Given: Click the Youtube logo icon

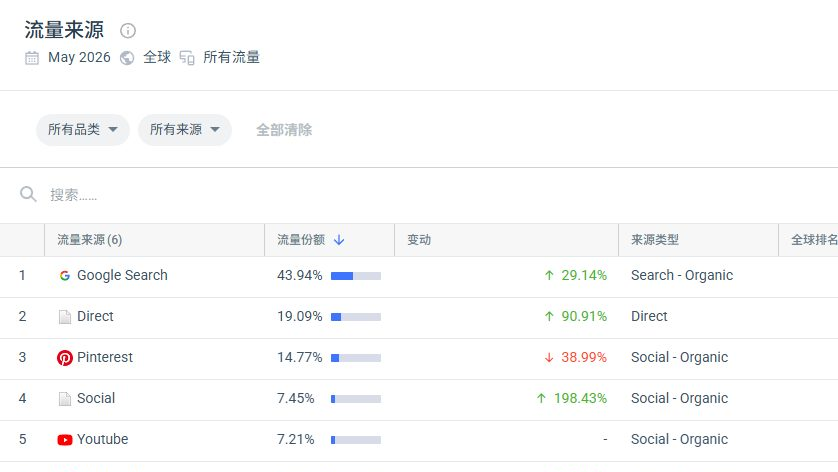Looking at the screenshot, I should (65, 440).
